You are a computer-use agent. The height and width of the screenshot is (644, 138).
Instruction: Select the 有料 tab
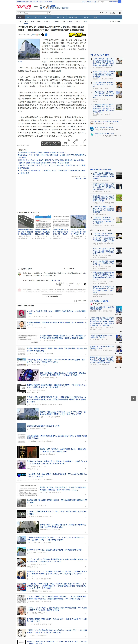point(95,17)
